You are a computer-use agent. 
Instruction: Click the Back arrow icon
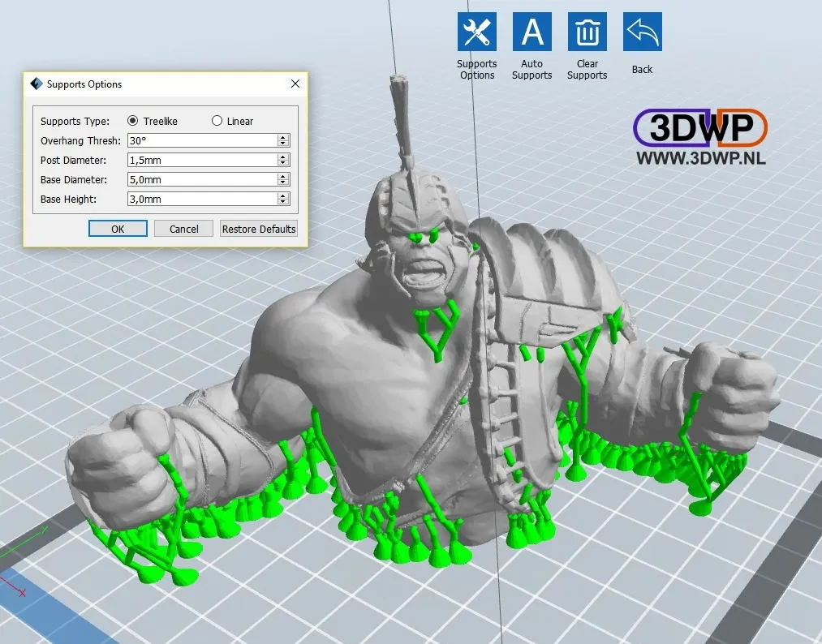(642, 32)
